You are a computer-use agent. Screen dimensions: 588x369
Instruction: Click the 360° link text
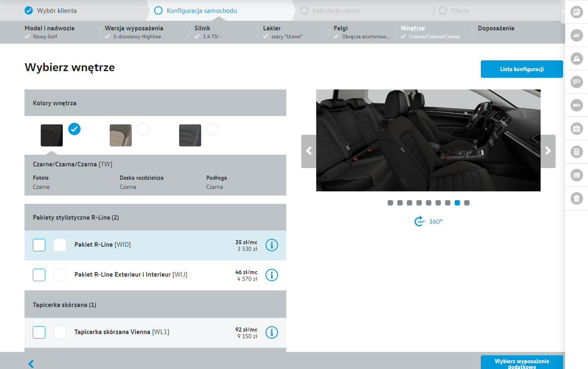click(x=435, y=222)
